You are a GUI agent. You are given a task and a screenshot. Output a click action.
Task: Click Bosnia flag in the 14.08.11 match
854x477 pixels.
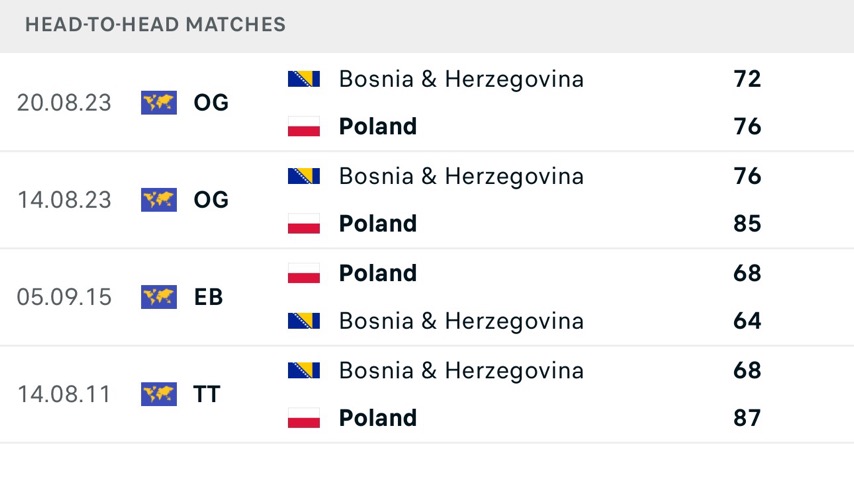tap(304, 370)
